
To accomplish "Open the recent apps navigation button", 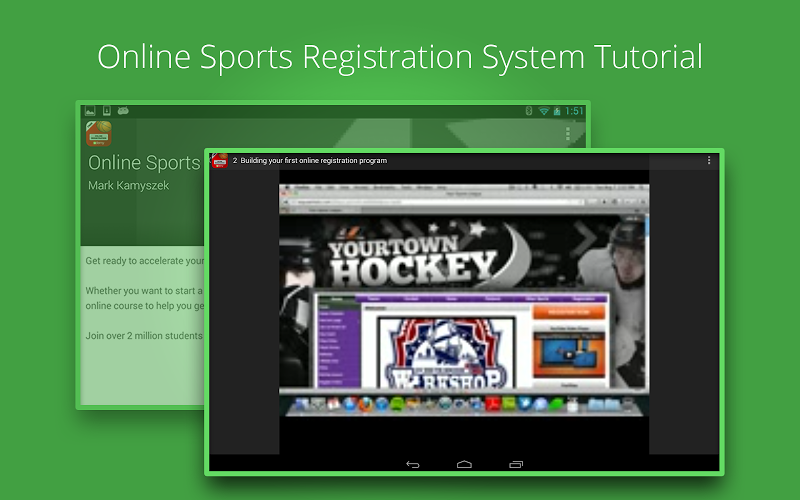I will pyautogui.click(x=516, y=464).
